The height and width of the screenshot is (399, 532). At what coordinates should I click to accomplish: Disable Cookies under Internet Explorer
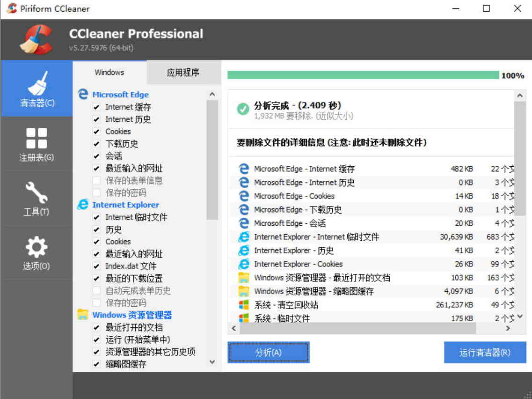pos(97,242)
